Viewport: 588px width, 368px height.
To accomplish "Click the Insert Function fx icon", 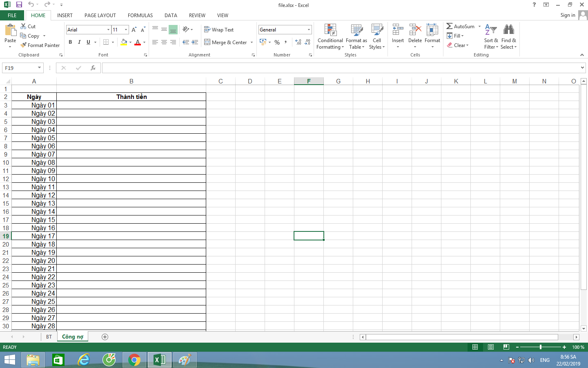I will pos(93,68).
